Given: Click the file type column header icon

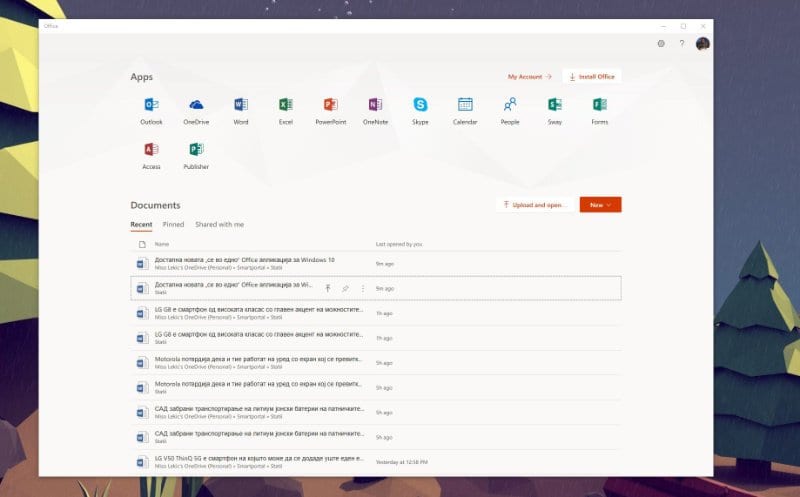Looking at the screenshot, I should click(142, 244).
